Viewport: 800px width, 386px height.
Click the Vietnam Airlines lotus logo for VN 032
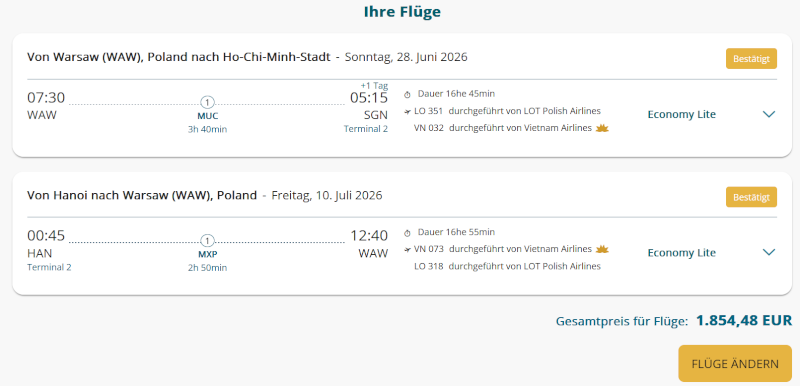pos(602,128)
